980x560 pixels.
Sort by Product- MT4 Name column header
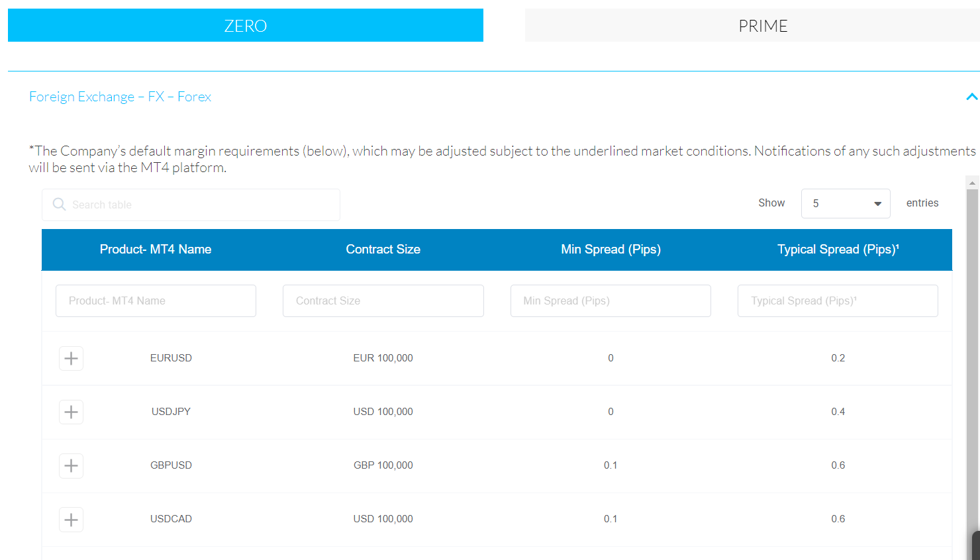pyautogui.click(x=156, y=250)
